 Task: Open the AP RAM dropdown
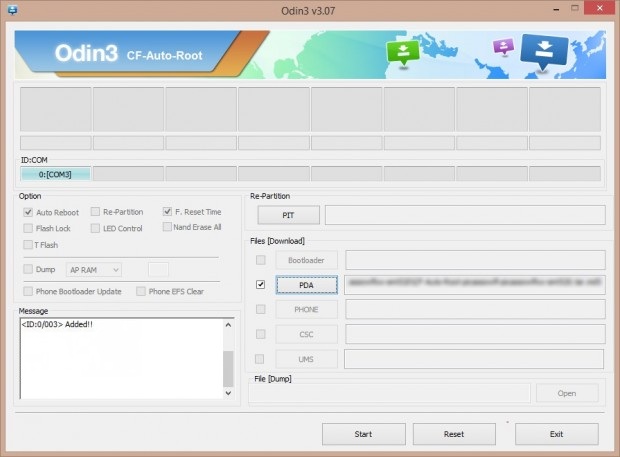(93, 269)
